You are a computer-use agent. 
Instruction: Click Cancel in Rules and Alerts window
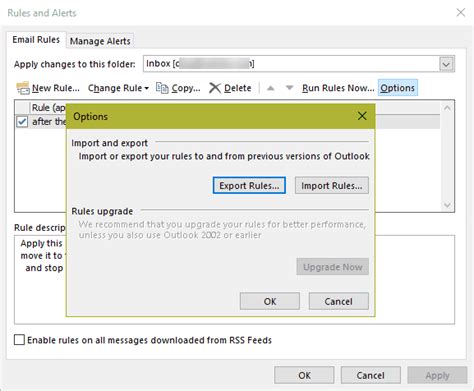371,375
